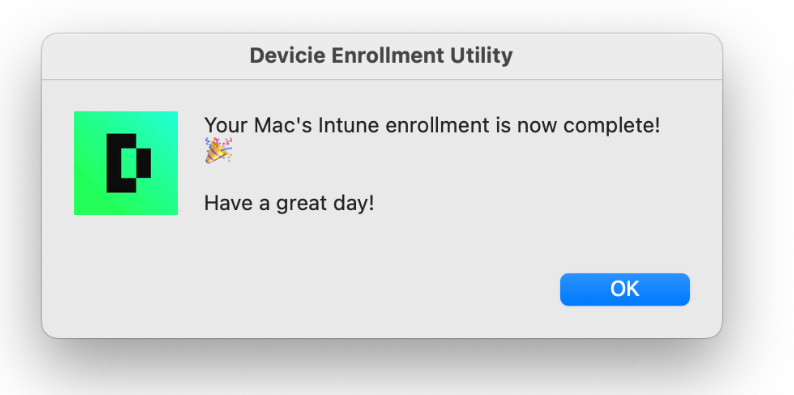The height and width of the screenshot is (395, 794).
Task: Click blank dialog space below the logo
Action: click(126, 268)
